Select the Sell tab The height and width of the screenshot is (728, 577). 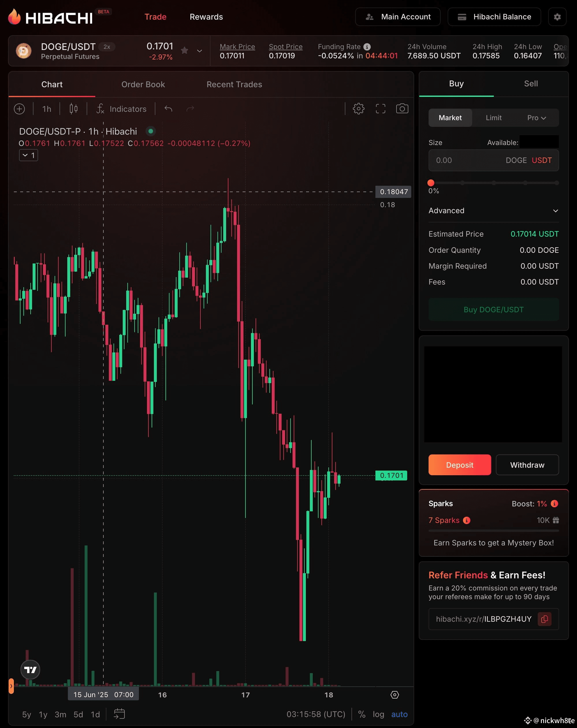(x=531, y=83)
